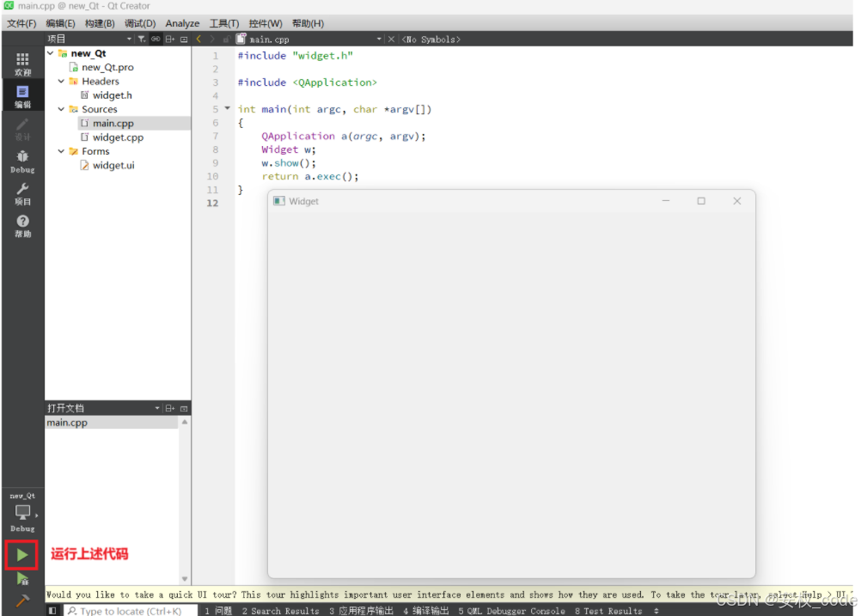Viewport: 861px width, 616px height.
Task: Switch to the 编辑 edit mode
Action: pos(22,96)
